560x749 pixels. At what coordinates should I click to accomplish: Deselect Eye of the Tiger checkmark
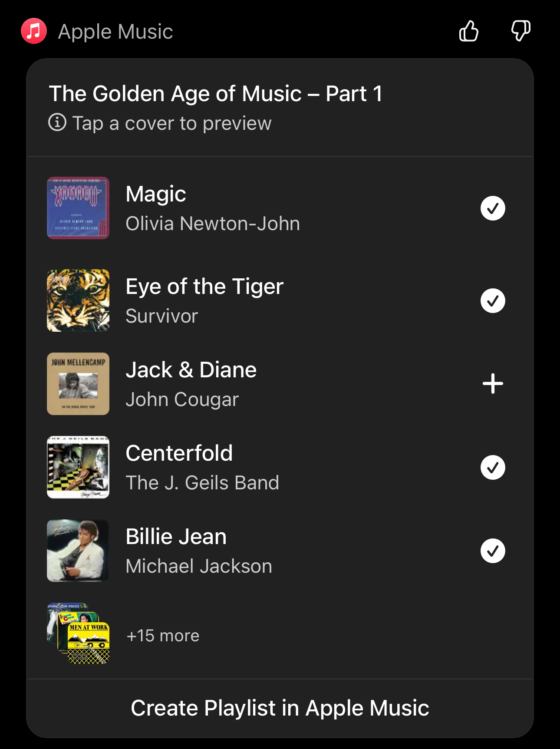(493, 300)
